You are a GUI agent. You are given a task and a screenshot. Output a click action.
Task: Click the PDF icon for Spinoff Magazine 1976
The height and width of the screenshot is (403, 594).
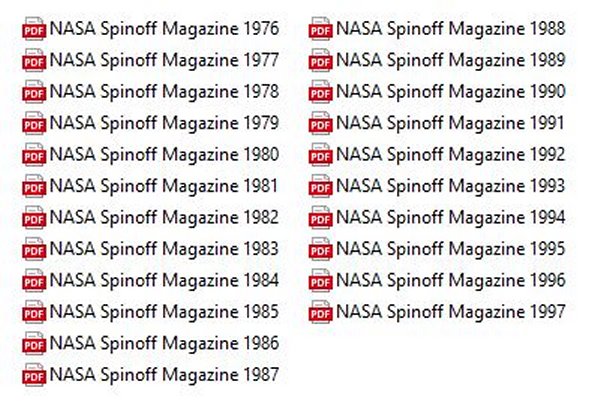pos(34,29)
